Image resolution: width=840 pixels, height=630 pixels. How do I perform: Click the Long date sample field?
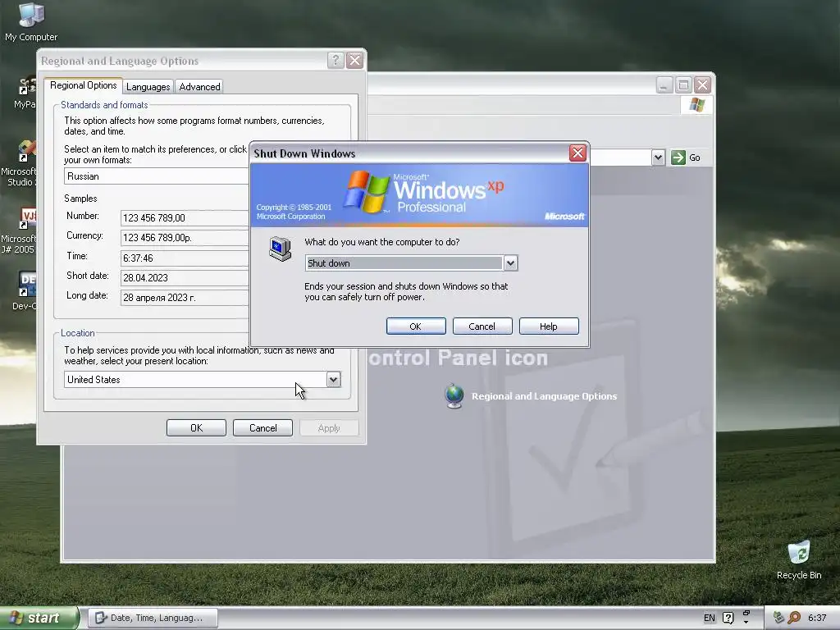185,297
